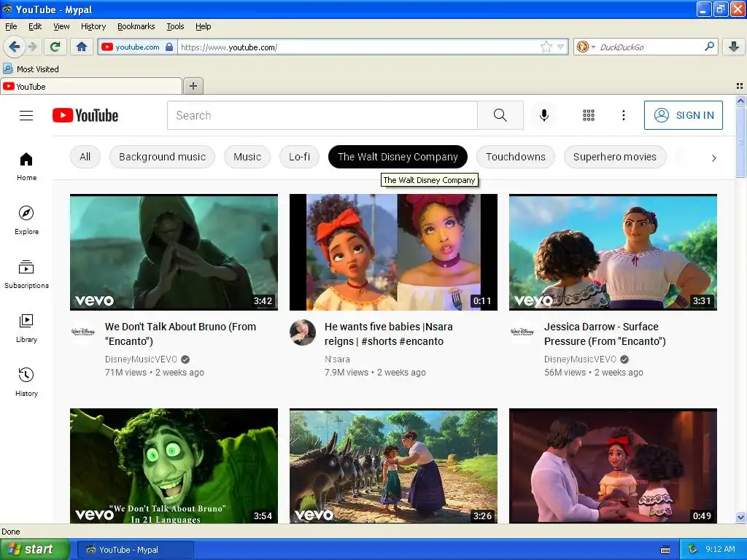Go to the browser home page icon
747x560 pixels.
(82, 47)
